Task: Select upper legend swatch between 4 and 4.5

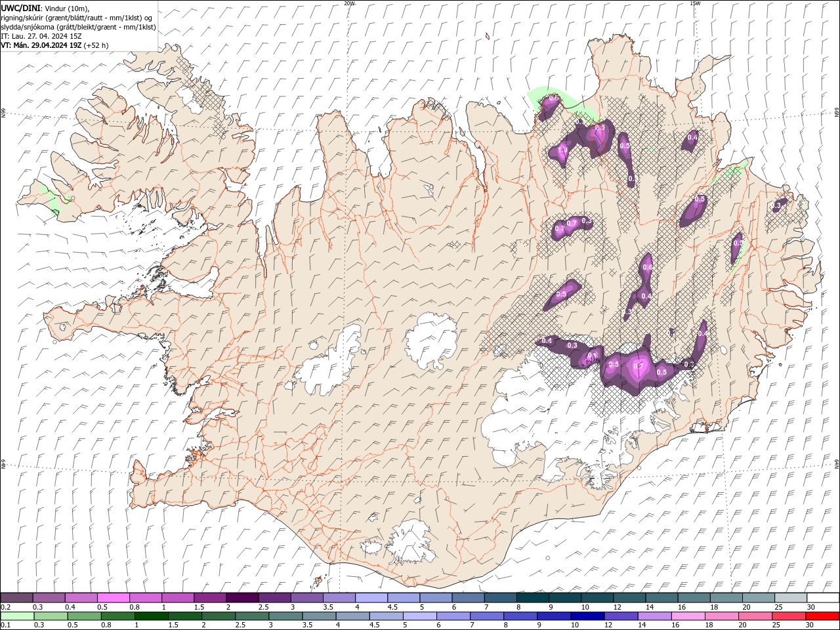Action: [x=371, y=598]
